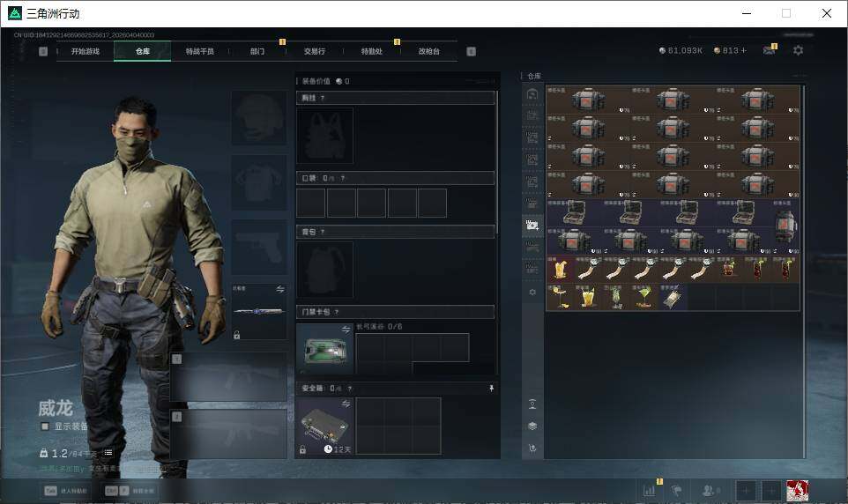Click the bottom-bar icon right of the chart icon
Image resolution: width=848 pixels, height=504 pixels.
(676, 491)
